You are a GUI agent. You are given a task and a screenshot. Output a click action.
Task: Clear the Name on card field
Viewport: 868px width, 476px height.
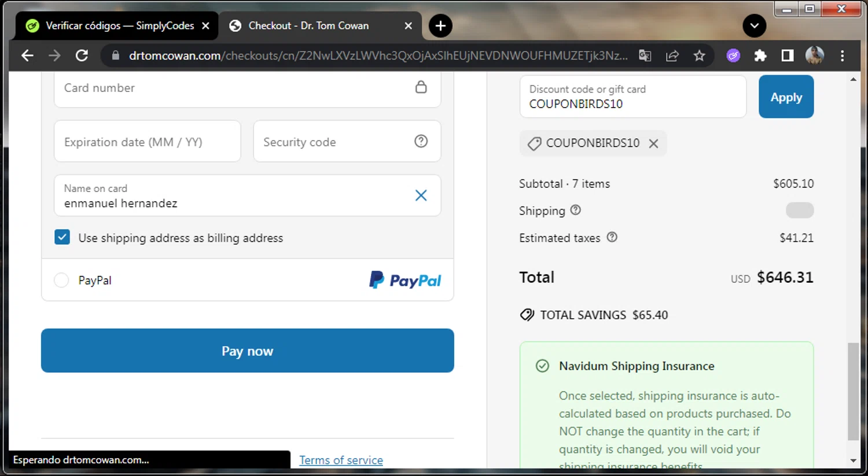click(421, 195)
